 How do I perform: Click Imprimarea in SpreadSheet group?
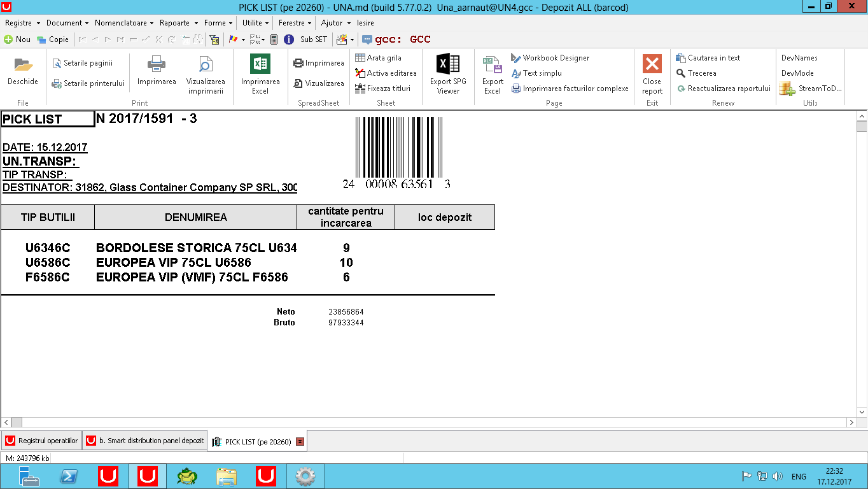tap(319, 63)
